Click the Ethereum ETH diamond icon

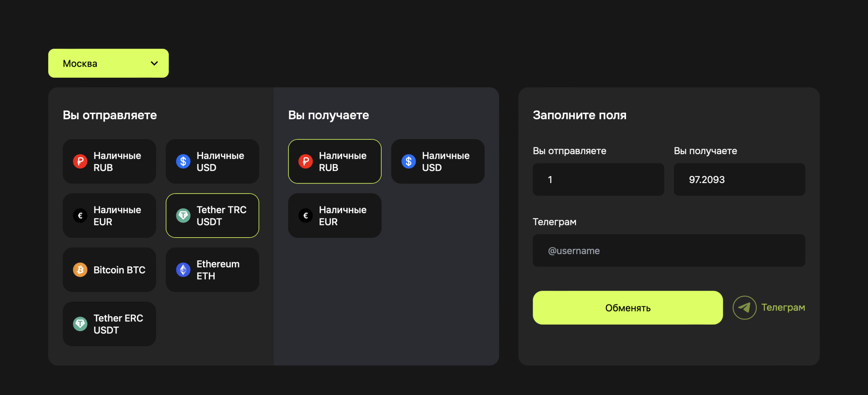pyautogui.click(x=183, y=270)
